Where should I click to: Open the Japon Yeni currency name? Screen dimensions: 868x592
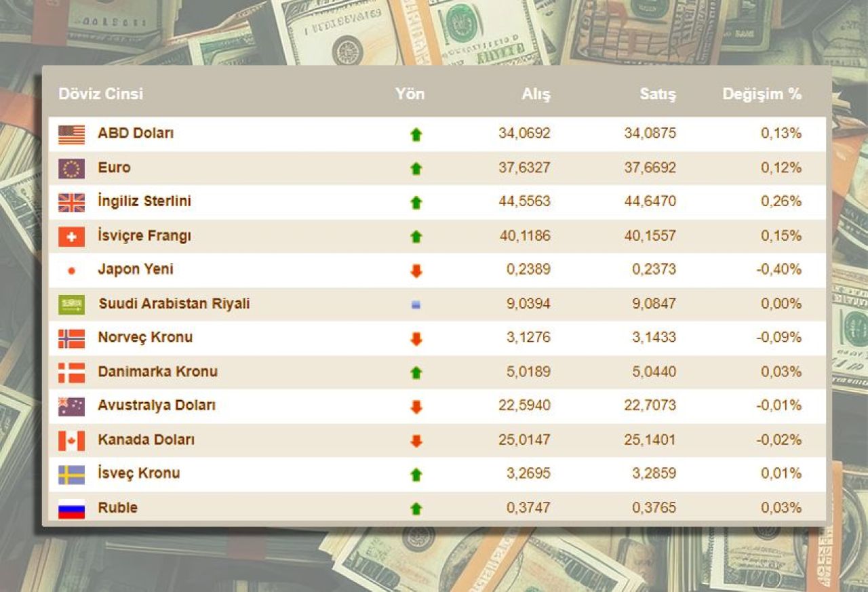coord(136,269)
